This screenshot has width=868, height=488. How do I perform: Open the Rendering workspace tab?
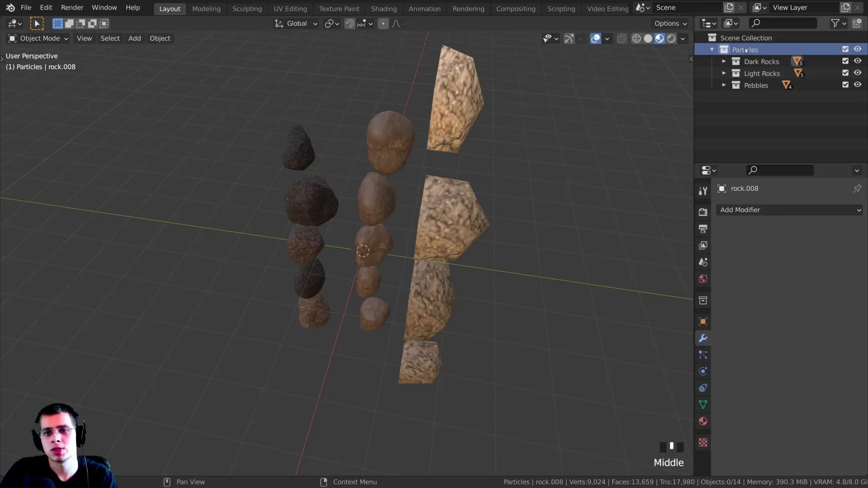469,8
